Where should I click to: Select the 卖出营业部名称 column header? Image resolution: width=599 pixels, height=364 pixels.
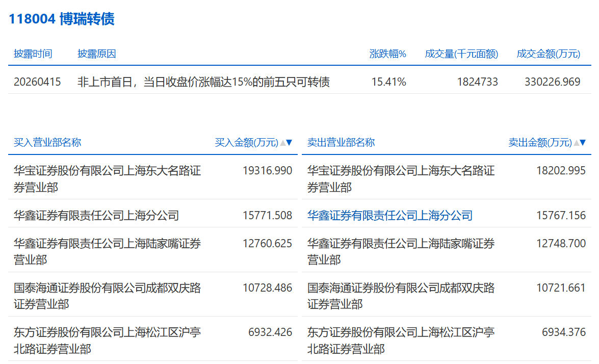(x=341, y=142)
